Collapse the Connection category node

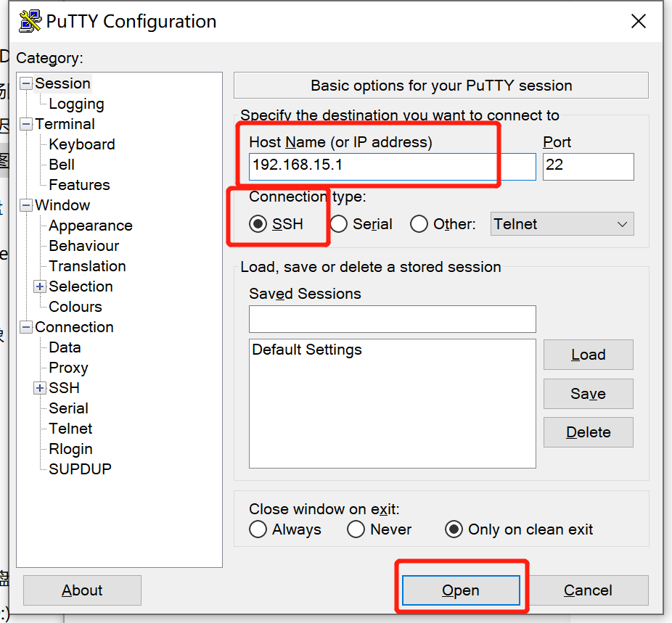(x=26, y=327)
